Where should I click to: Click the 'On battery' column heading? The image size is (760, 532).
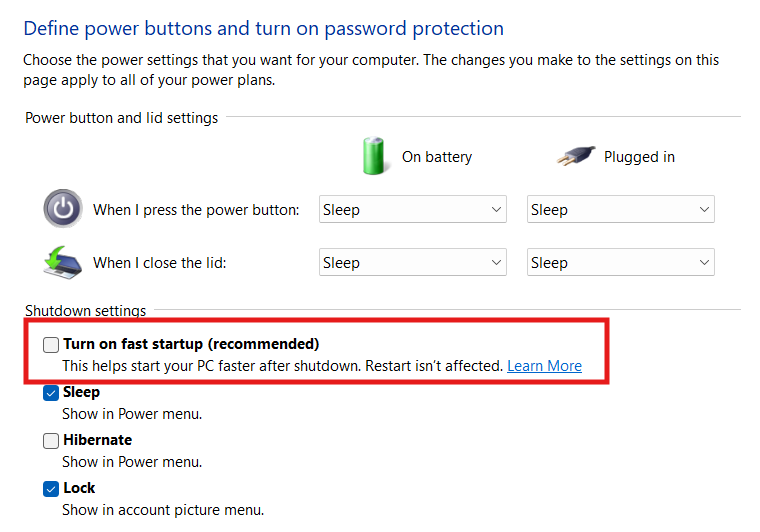click(x=436, y=157)
